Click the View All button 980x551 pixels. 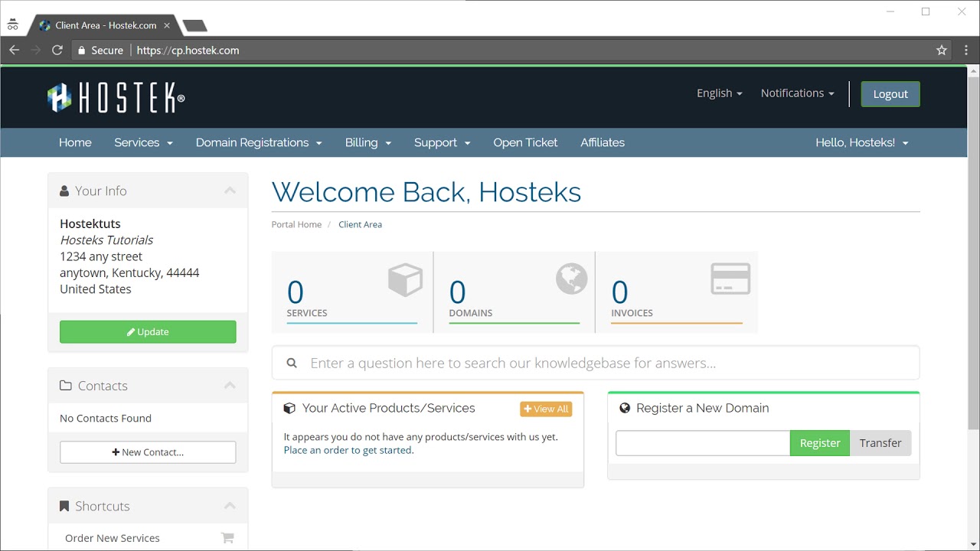pyautogui.click(x=546, y=409)
